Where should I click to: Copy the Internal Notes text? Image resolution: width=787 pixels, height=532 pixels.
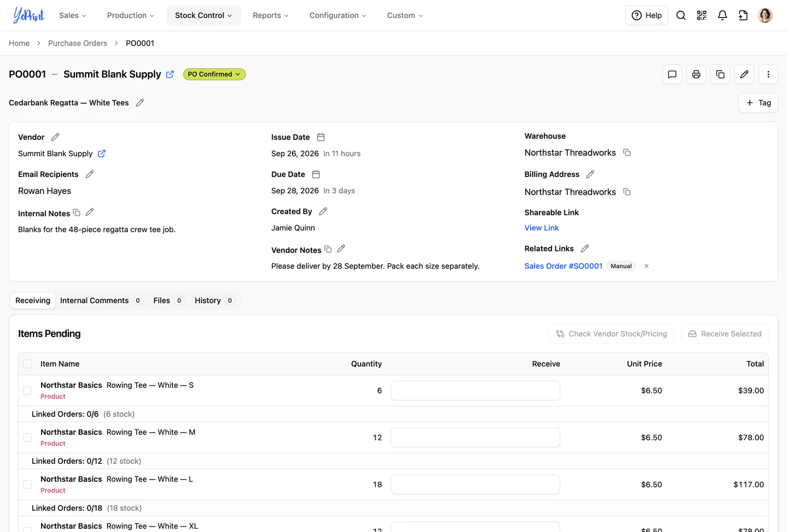point(77,212)
